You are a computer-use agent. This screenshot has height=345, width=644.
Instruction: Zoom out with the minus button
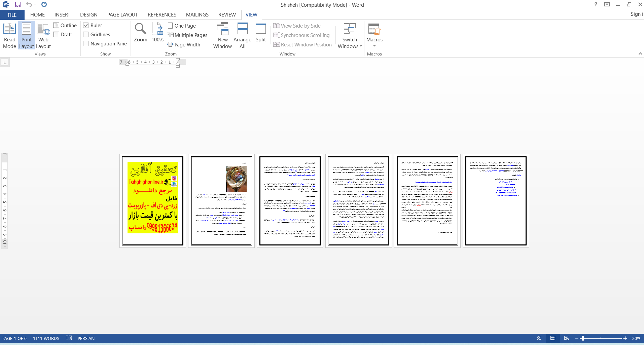point(577,338)
